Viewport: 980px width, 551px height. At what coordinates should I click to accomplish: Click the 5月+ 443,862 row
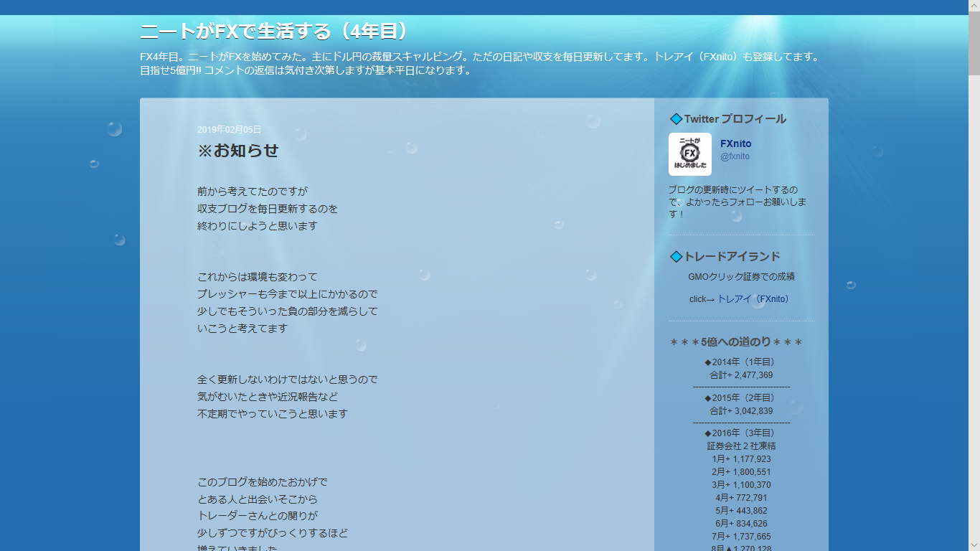(x=741, y=511)
